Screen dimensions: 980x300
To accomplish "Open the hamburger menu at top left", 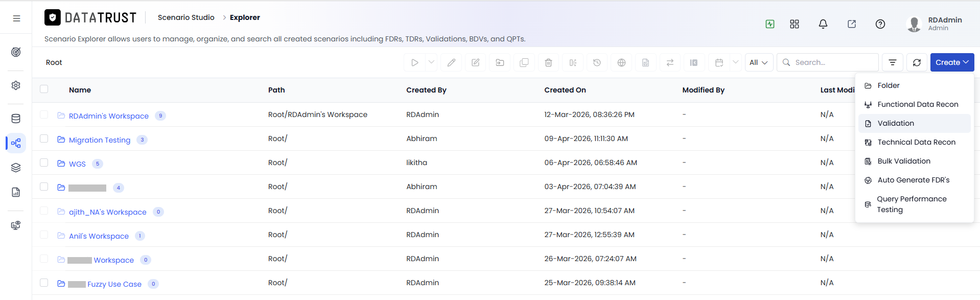I will click(16, 18).
